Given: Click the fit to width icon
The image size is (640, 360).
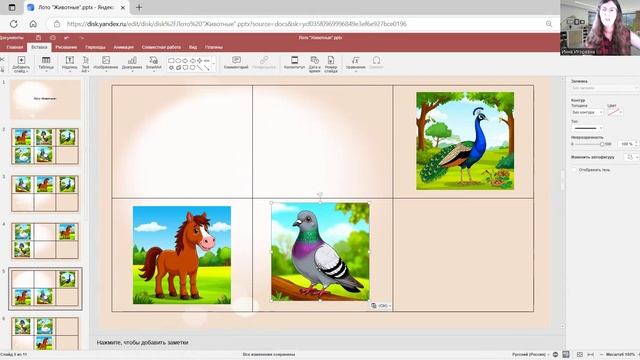Looking at the screenshot, I should pyautogui.click(x=590, y=354).
